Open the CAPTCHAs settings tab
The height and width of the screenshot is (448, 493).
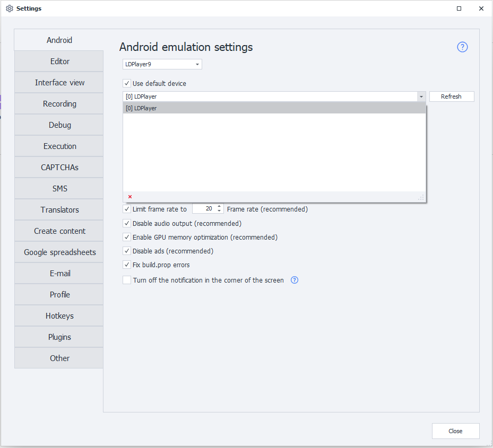pos(59,168)
